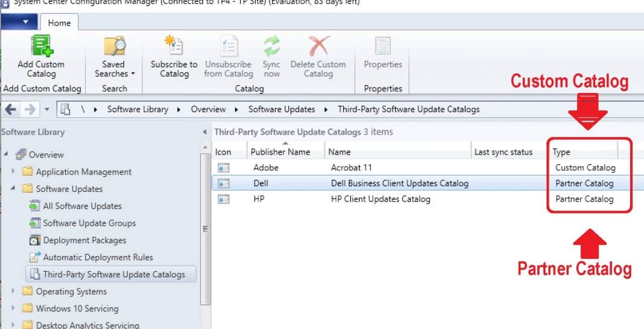The width and height of the screenshot is (644, 329).
Task: Open the arrow after Overview breadcrumb
Action: pos(236,109)
